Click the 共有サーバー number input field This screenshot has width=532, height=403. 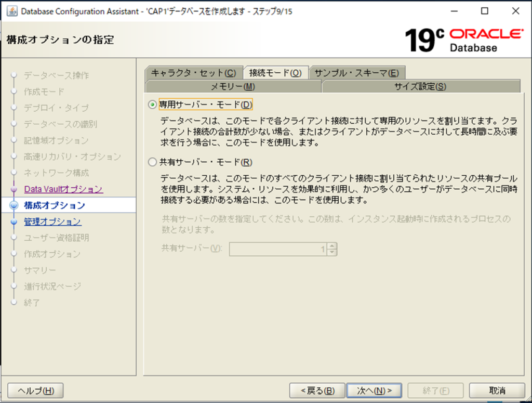coord(278,250)
